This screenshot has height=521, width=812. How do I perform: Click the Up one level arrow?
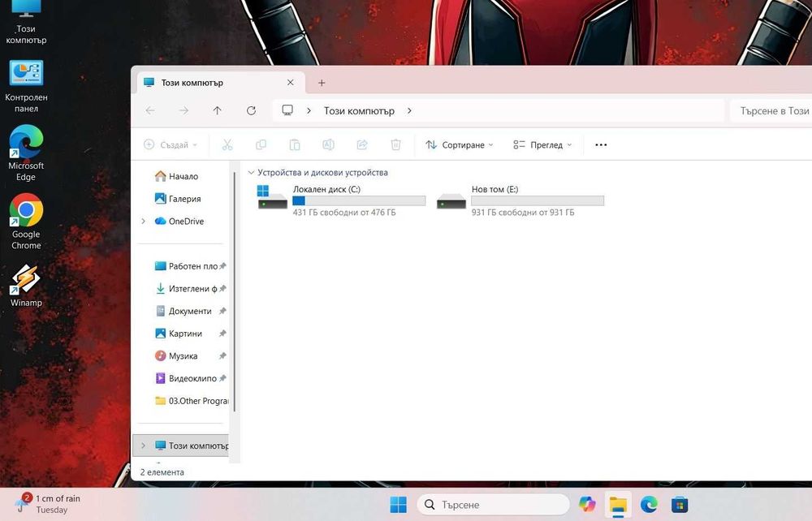pyautogui.click(x=218, y=110)
